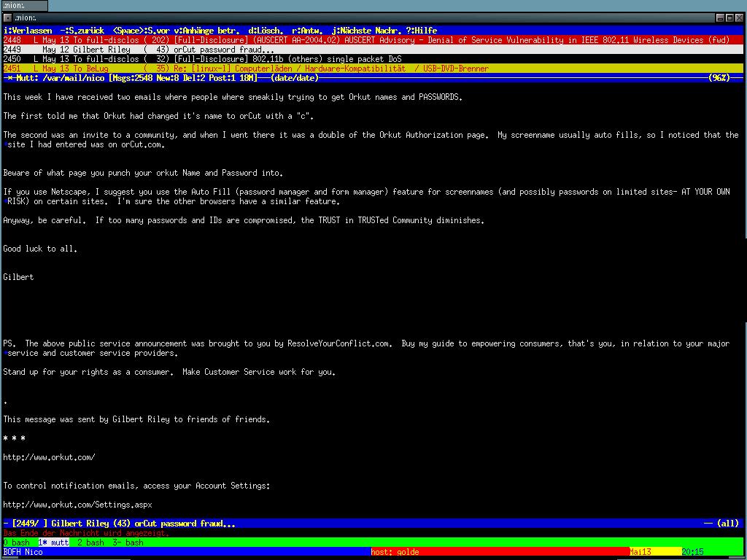Open the orkut.com/Settings.aspx link
The image size is (747, 560).
pos(77,505)
